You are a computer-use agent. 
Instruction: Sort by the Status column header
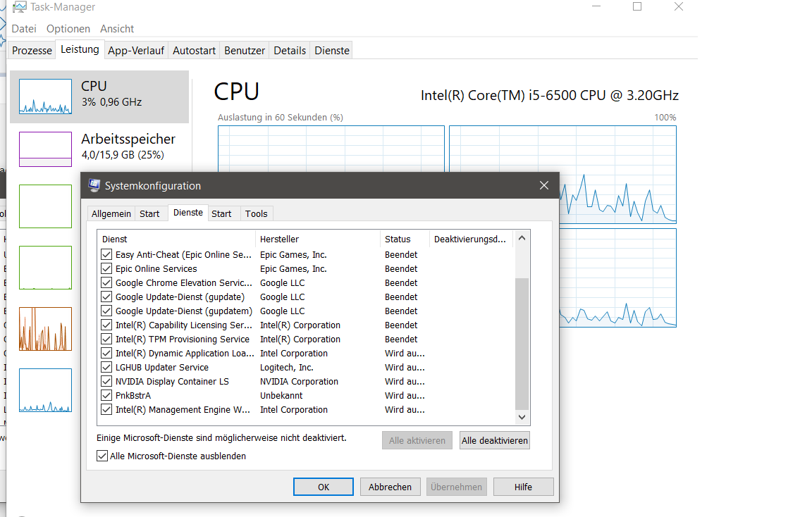405,239
